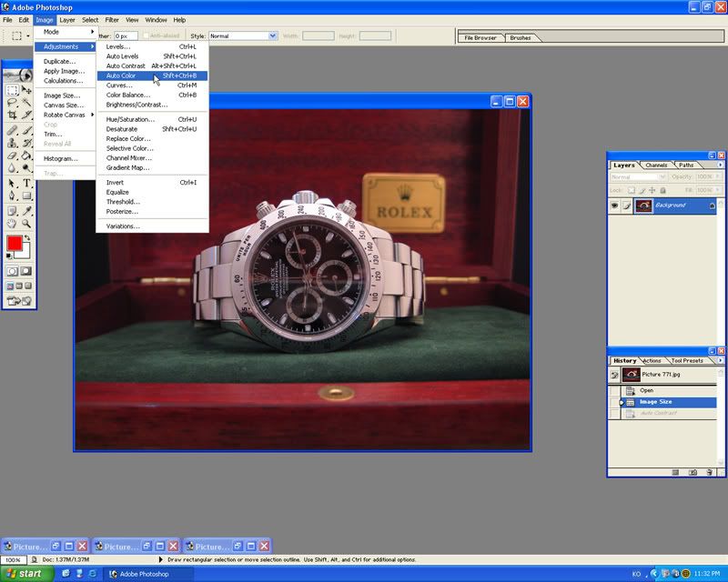Choose Levels from Adjustments submenu
Image resolution: width=728 pixels, height=582 pixels.
152,46
